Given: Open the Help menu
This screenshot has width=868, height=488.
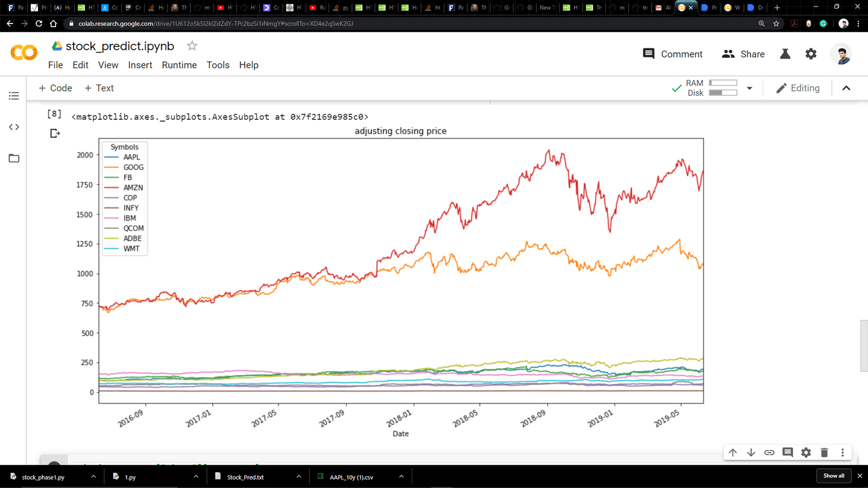Looking at the screenshot, I should 248,65.
